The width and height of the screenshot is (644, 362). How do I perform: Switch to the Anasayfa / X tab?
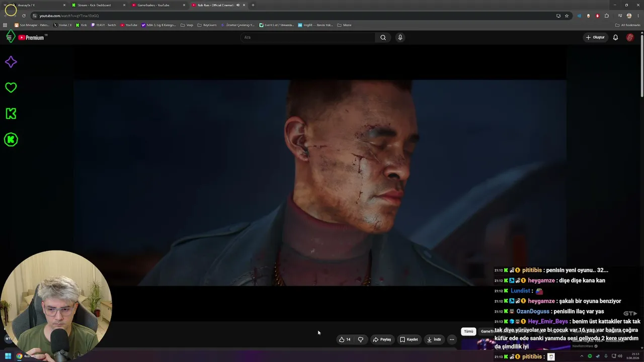tap(38, 5)
